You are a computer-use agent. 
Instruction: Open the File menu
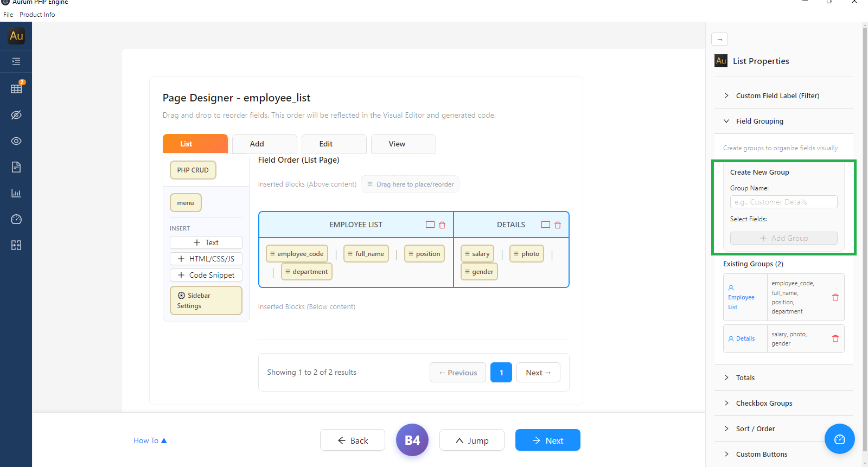tap(8, 15)
